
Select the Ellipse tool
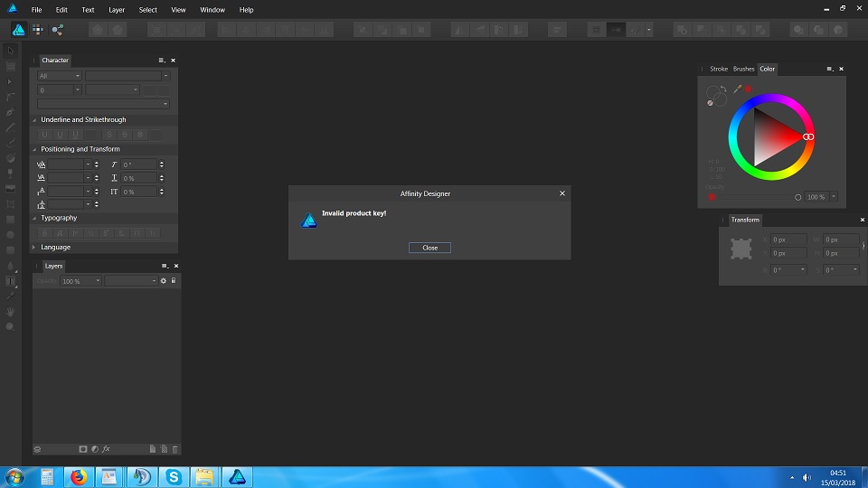[x=11, y=235]
